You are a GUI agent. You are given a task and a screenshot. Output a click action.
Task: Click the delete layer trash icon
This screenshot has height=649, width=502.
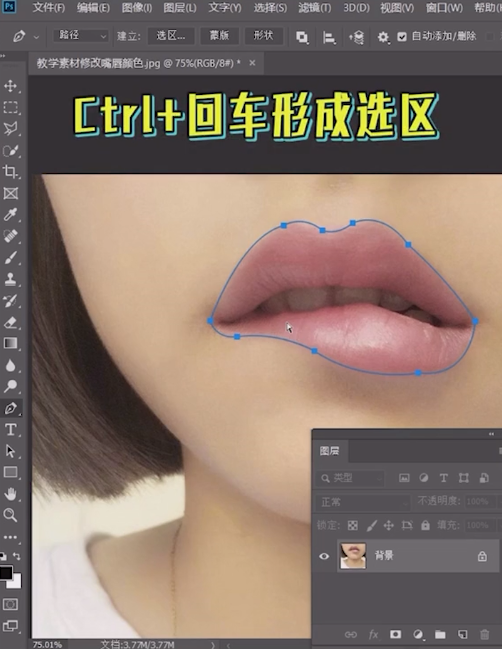point(484,634)
